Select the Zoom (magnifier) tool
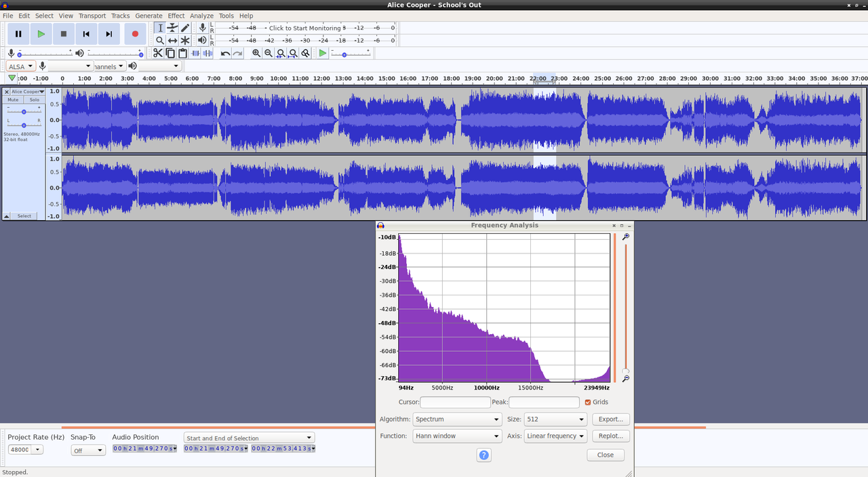This screenshot has width=868, height=477. pos(160,41)
